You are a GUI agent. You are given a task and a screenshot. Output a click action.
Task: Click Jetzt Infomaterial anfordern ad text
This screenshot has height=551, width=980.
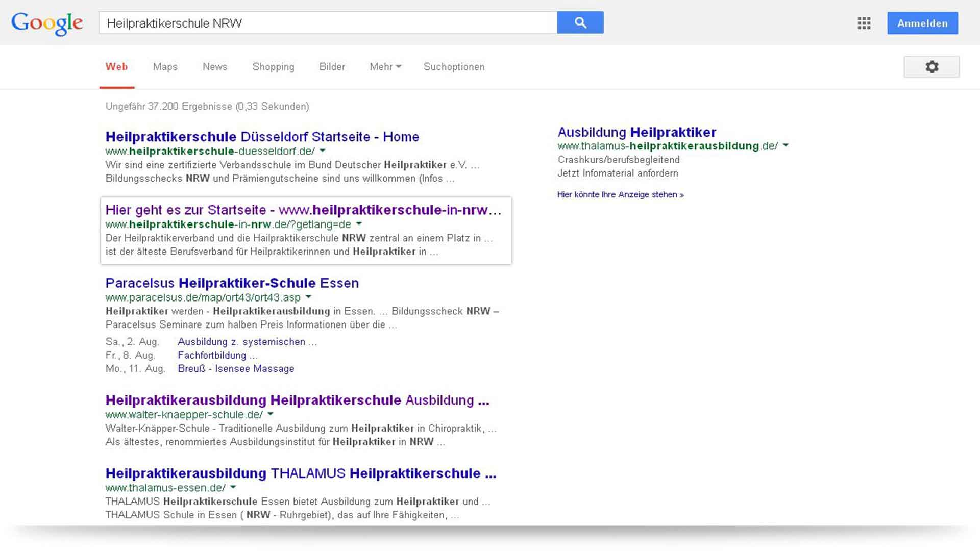click(x=618, y=173)
